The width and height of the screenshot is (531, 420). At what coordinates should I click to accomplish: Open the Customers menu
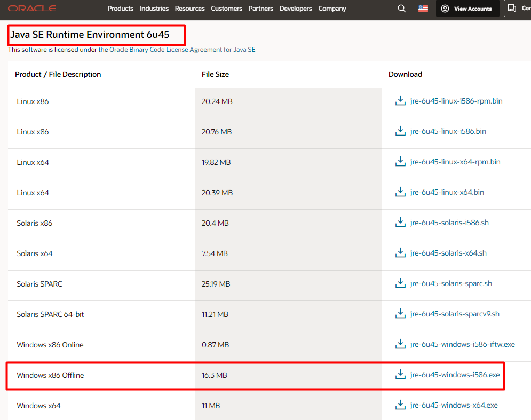pyautogui.click(x=227, y=9)
